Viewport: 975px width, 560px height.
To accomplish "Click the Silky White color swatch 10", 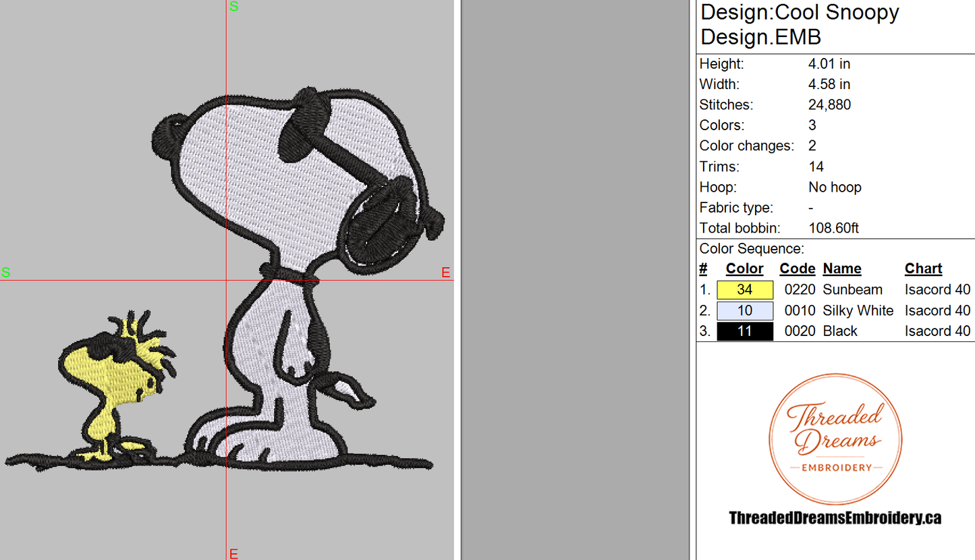I will tap(745, 311).
